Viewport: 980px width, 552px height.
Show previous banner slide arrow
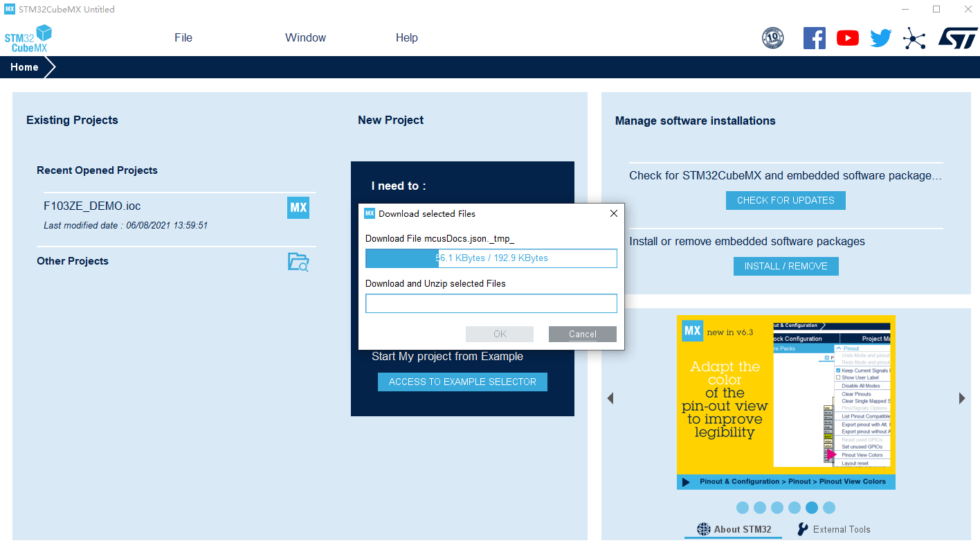tap(610, 398)
